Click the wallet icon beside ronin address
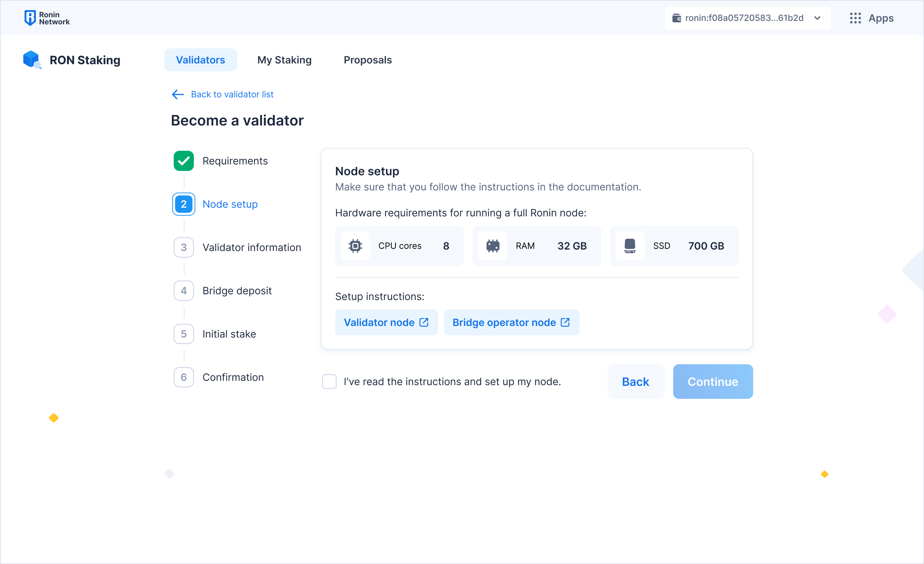Viewport: 924px width, 564px height. pyautogui.click(x=676, y=18)
